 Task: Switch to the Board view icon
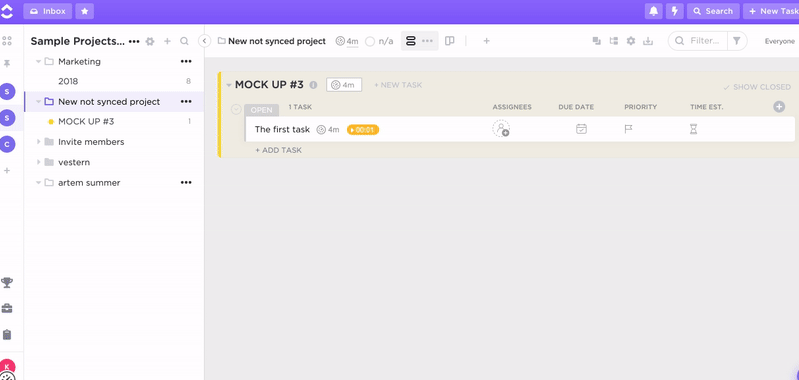(x=449, y=41)
